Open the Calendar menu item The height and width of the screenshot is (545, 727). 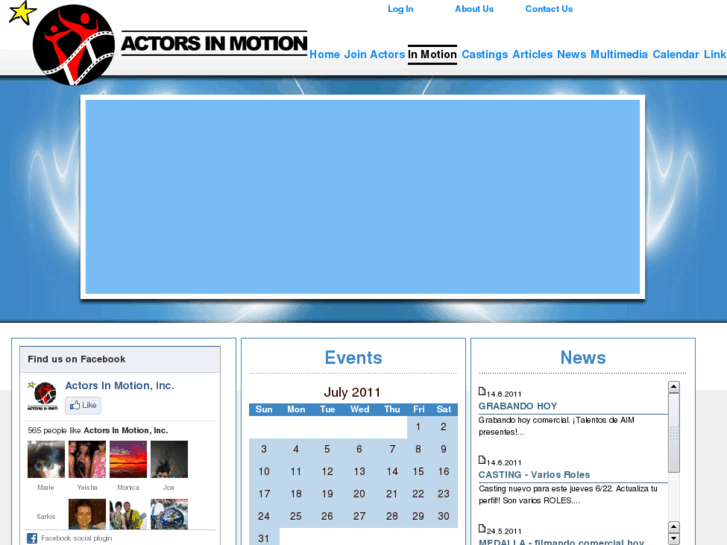tap(676, 54)
